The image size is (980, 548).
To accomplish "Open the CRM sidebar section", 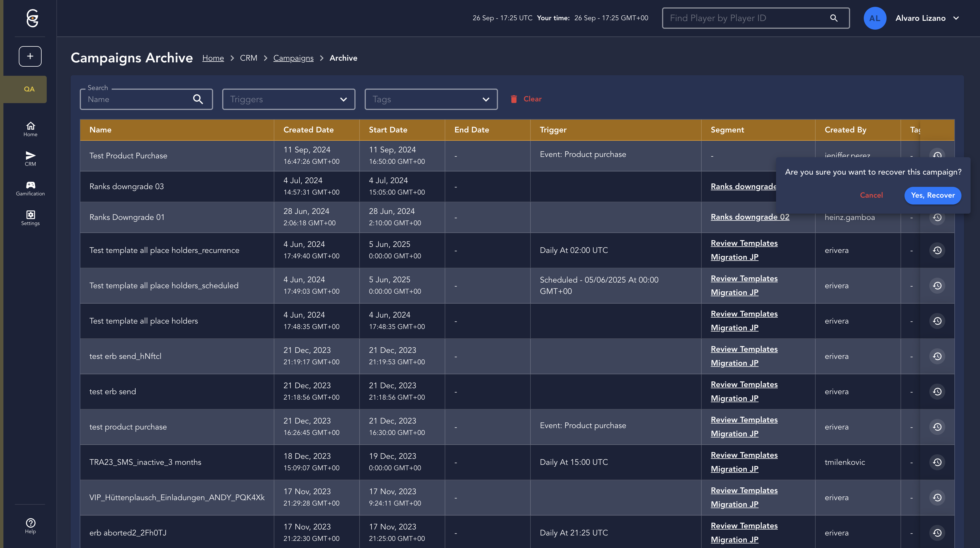I will (30, 159).
